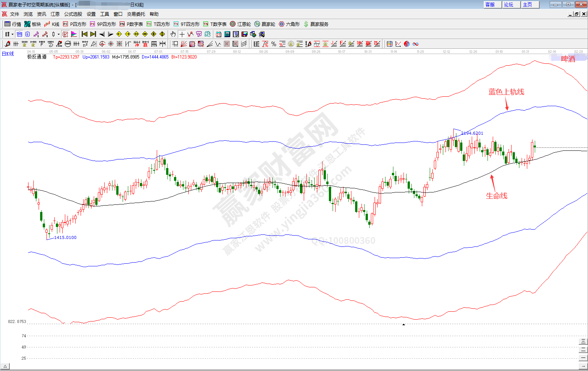Toggle the crosshair cursor button
588x371 pixels.
[182, 34]
